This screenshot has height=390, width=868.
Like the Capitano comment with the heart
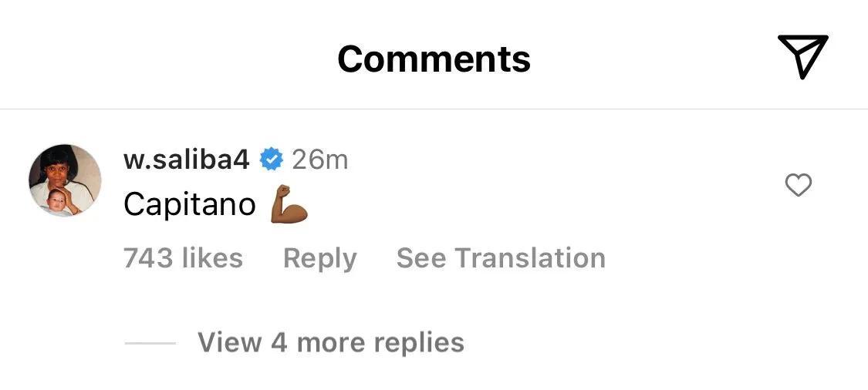pos(799,185)
